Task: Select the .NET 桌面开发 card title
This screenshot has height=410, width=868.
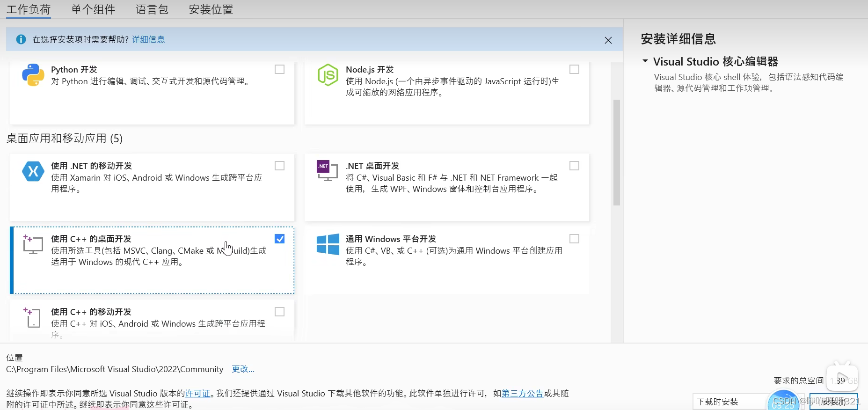Action: [372, 166]
